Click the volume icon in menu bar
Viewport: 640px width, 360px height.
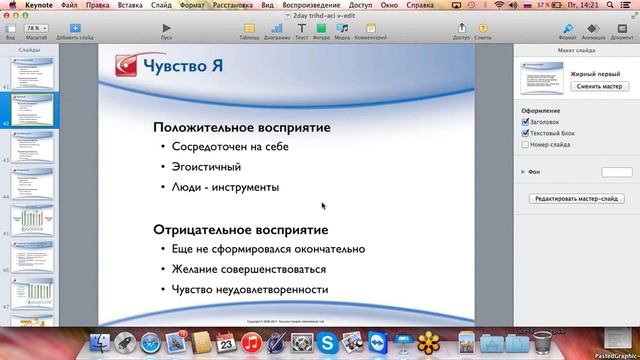tap(513, 5)
